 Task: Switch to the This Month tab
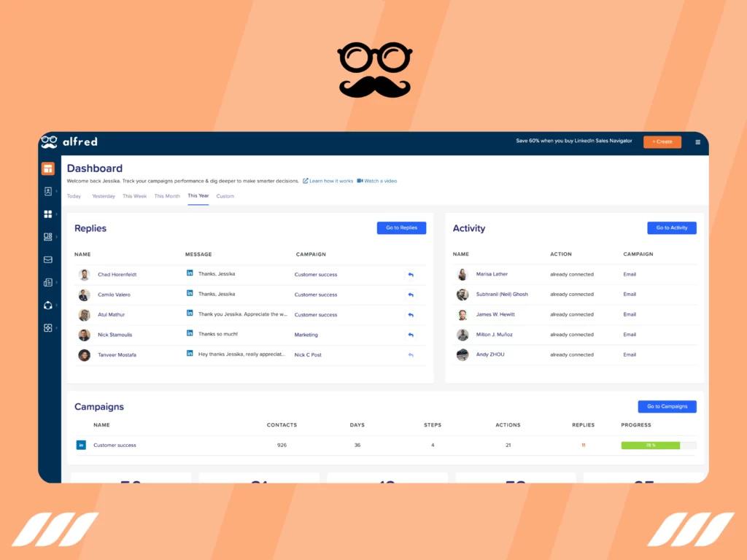click(x=167, y=196)
